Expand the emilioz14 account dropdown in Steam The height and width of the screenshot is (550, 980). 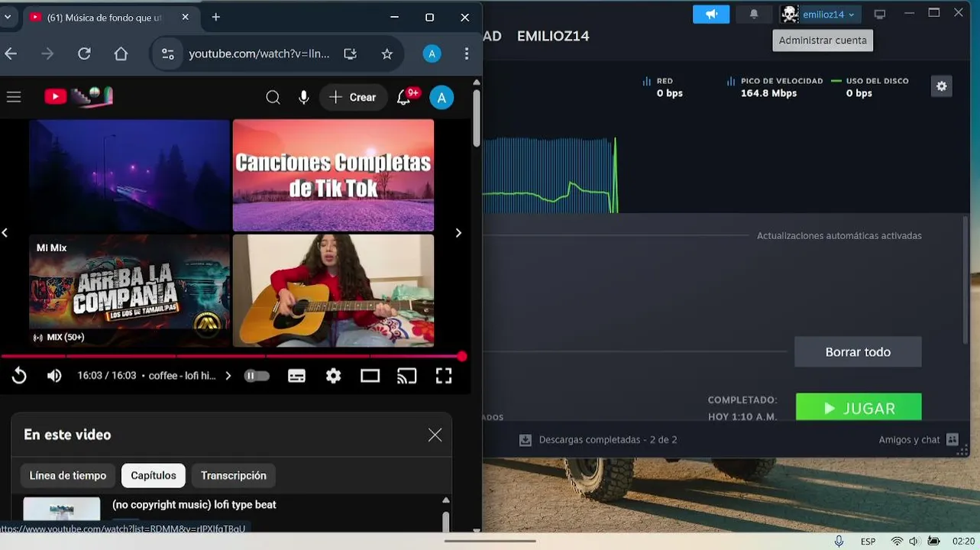pos(828,15)
